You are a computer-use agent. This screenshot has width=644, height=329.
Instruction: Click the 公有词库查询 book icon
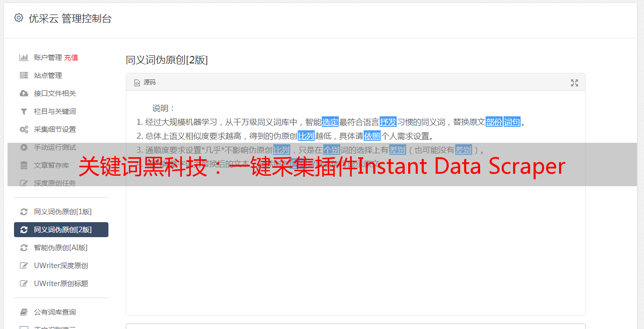23,312
